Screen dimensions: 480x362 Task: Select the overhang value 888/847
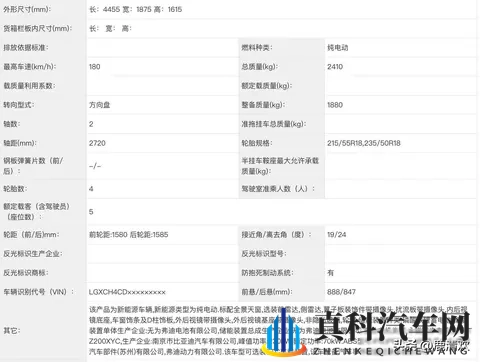(341, 292)
